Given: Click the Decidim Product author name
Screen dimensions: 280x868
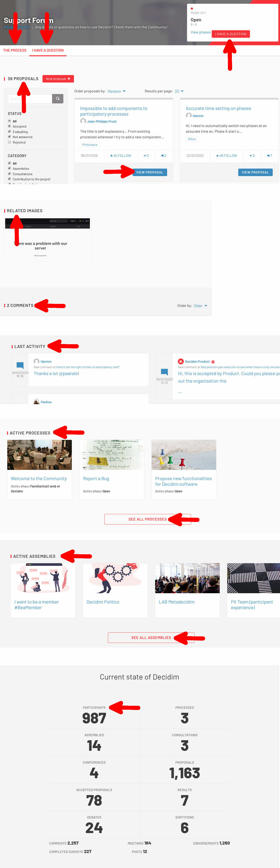Looking at the screenshot, I should click(197, 362).
